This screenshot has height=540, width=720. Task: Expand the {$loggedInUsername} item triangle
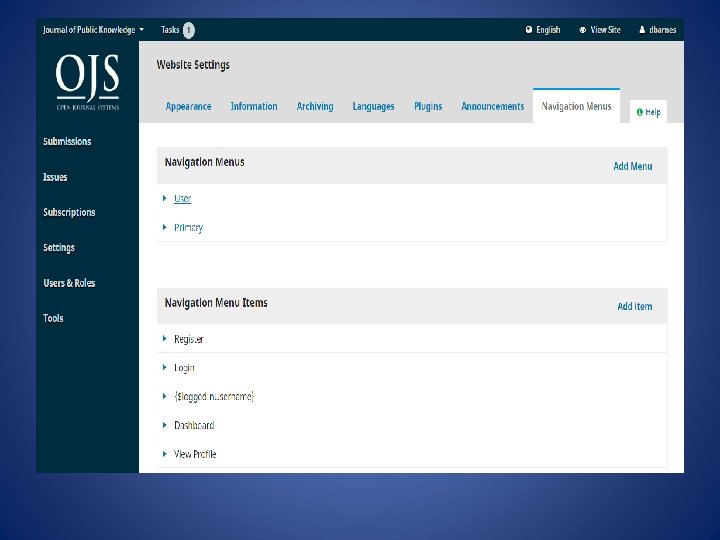[x=164, y=396]
